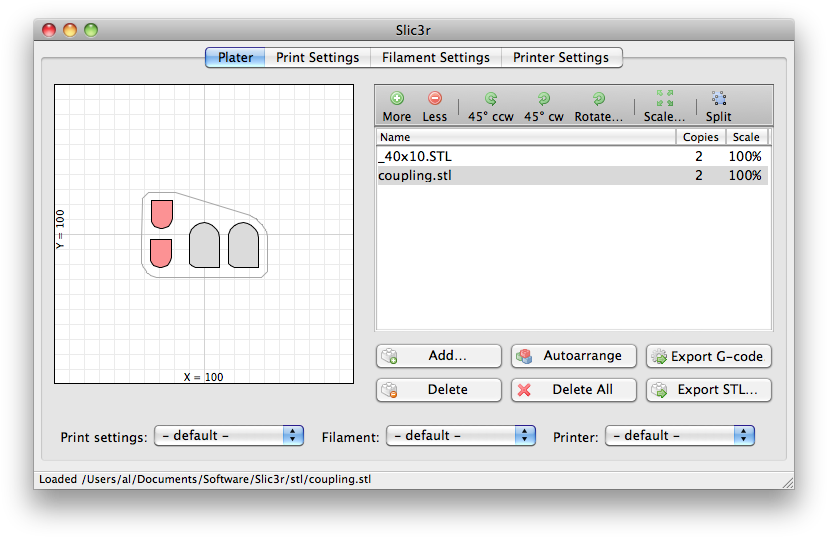The width and height of the screenshot is (827, 537).
Task: Open the Rotate… tool
Action: point(598,99)
